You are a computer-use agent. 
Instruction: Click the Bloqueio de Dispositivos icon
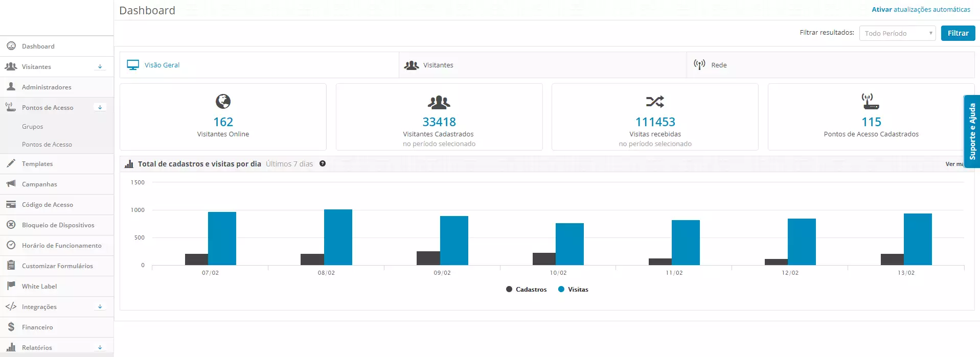tap(11, 225)
